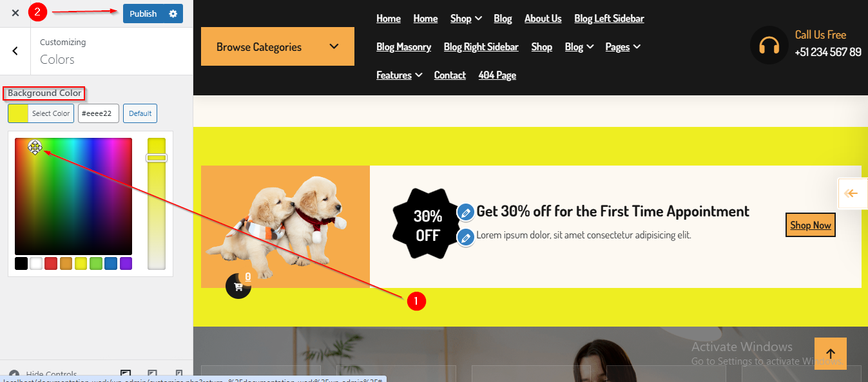868x382 pixels.
Task: Open the About Us menu item
Action: pos(543,19)
